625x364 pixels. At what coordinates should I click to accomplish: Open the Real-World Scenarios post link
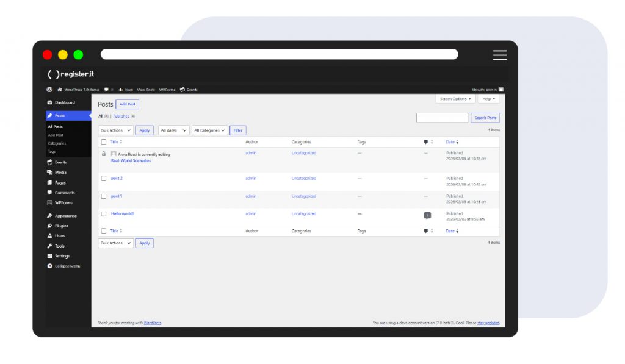pos(131,160)
